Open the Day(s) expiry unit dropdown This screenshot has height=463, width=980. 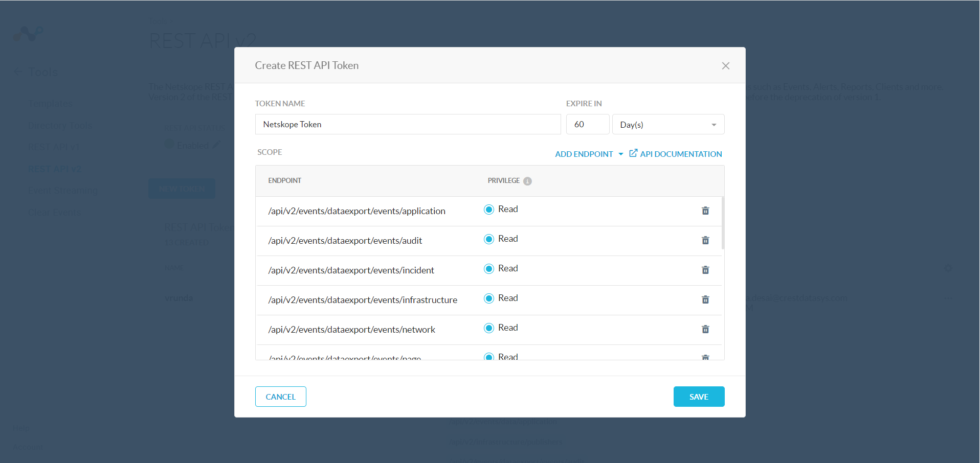click(668, 124)
